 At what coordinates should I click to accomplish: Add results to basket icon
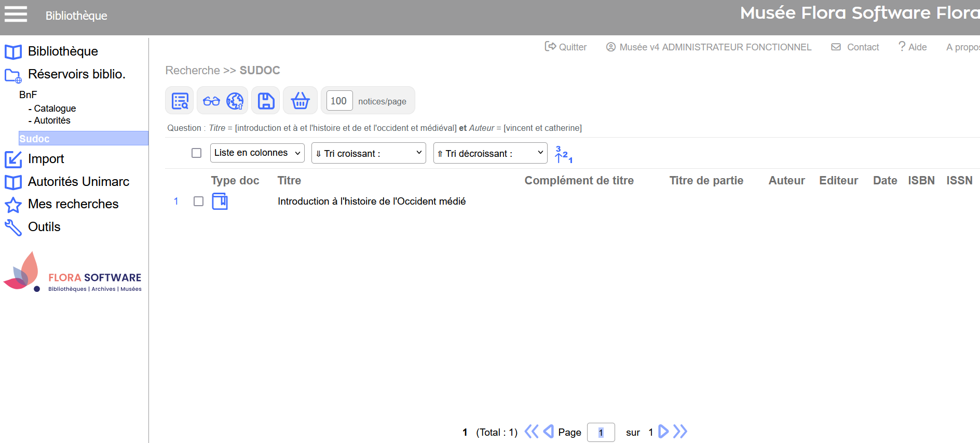coord(300,101)
